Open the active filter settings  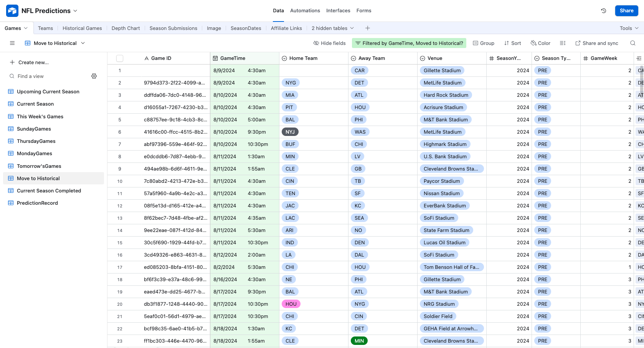[409, 43]
